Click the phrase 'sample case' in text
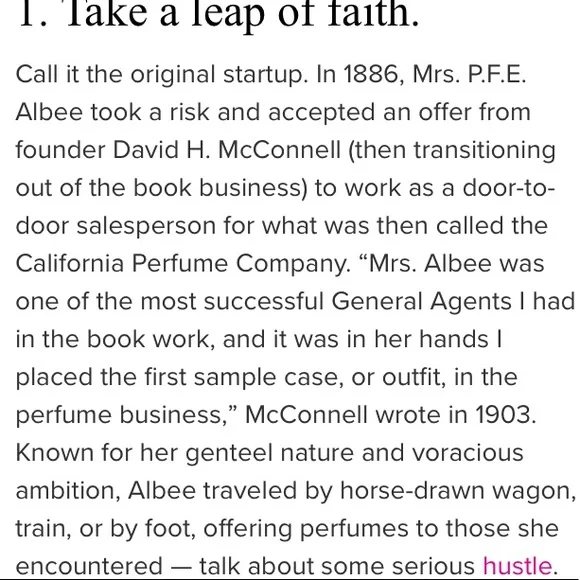 coord(268,377)
